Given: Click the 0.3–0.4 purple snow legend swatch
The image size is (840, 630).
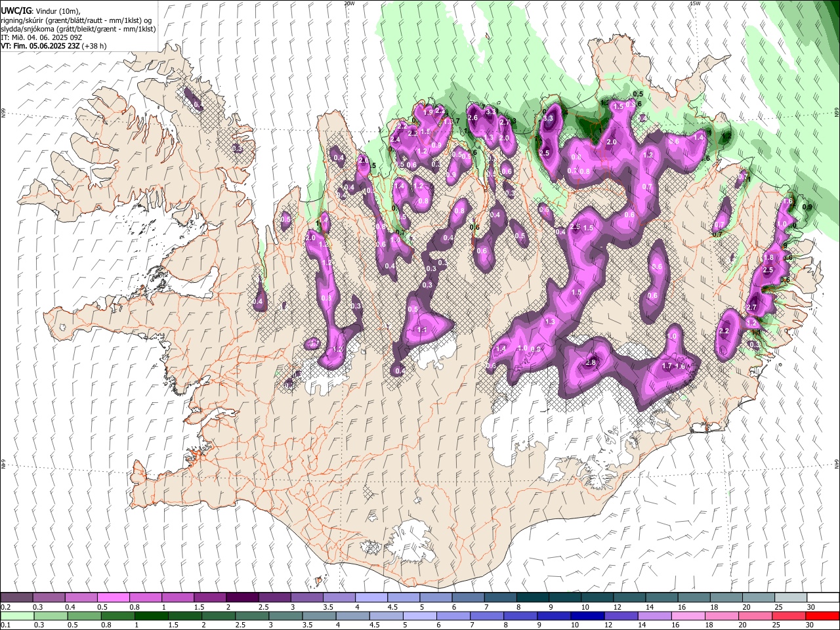Looking at the screenshot, I should pyautogui.click(x=49, y=598).
